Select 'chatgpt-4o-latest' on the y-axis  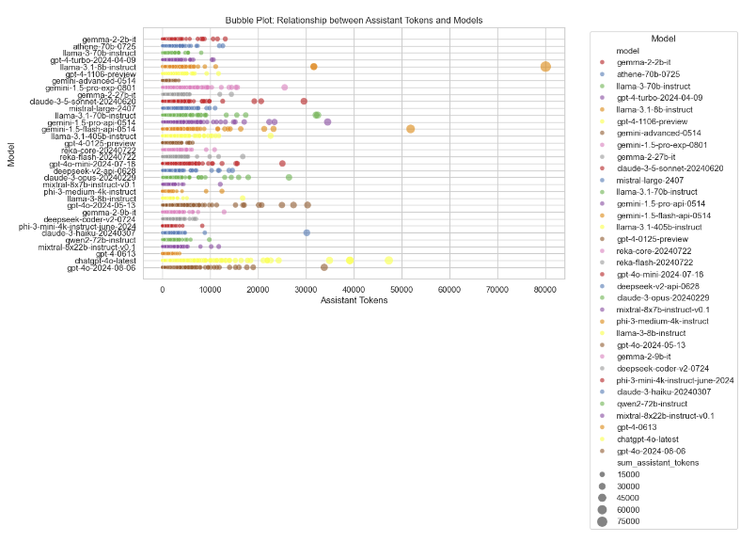(105, 261)
